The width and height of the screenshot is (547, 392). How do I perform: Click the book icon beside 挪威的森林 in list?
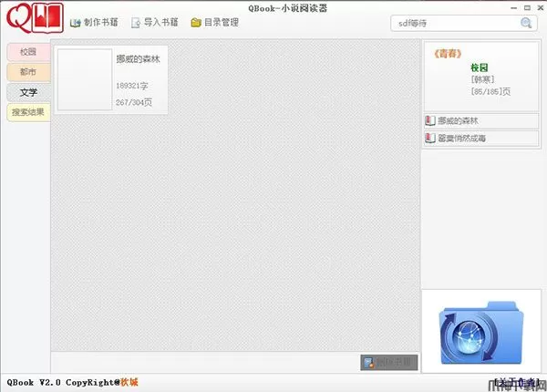pyautogui.click(x=429, y=120)
